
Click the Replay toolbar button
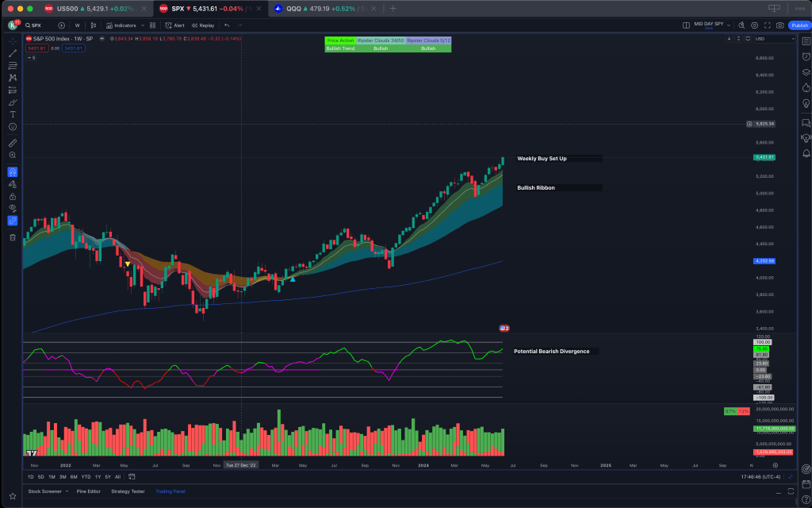pyautogui.click(x=203, y=25)
